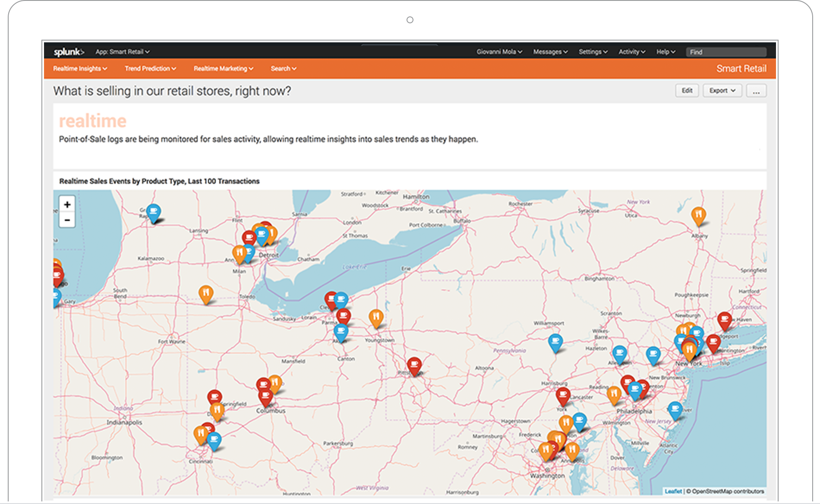Zoom out using the map minus control
The width and height of the screenshot is (820, 504).
[67, 220]
